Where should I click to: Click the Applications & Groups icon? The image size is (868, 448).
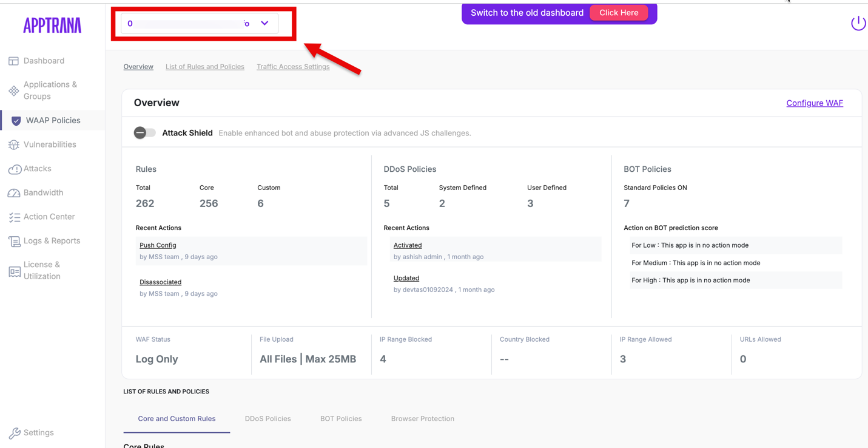13,90
